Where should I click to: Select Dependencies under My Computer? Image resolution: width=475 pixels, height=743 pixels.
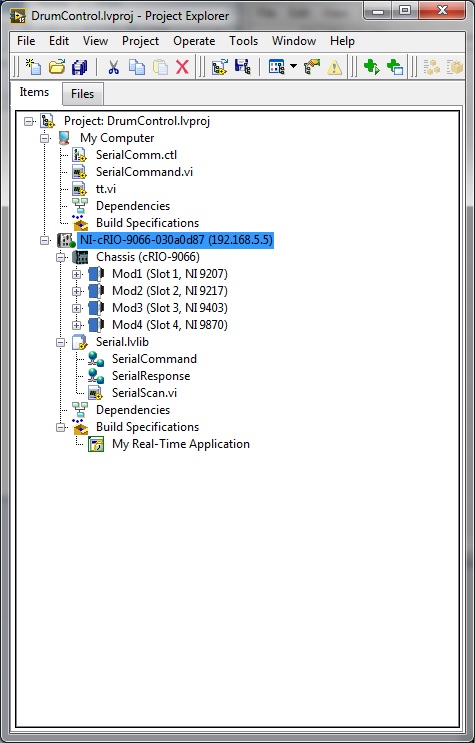pyautogui.click(x=133, y=206)
